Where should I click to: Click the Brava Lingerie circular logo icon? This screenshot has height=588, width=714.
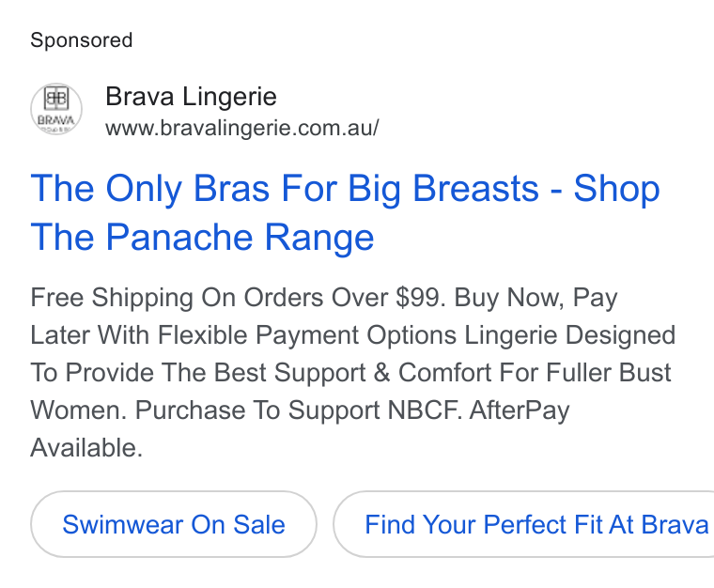[x=56, y=109]
